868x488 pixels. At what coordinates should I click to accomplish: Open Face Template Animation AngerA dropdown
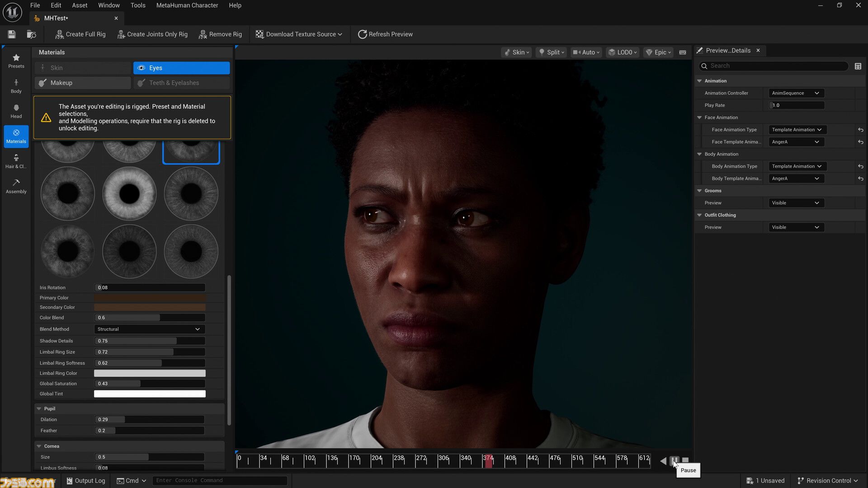pyautogui.click(x=796, y=142)
